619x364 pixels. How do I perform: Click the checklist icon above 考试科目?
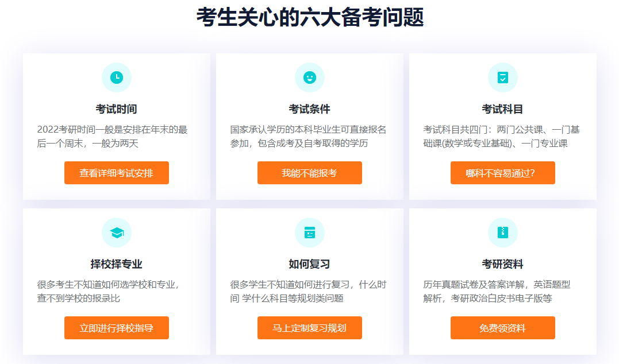(502, 77)
